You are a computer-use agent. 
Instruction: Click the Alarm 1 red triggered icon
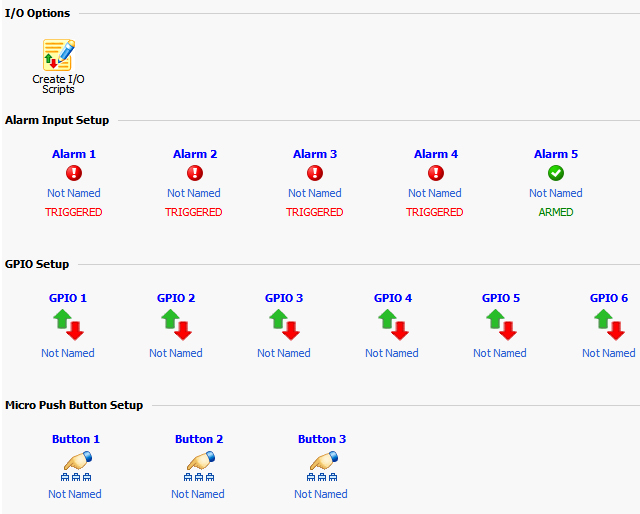point(74,173)
